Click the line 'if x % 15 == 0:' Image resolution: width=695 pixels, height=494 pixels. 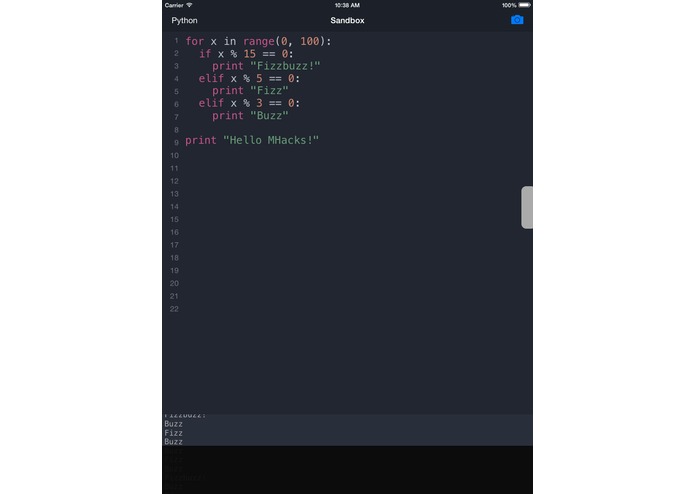tap(246, 54)
